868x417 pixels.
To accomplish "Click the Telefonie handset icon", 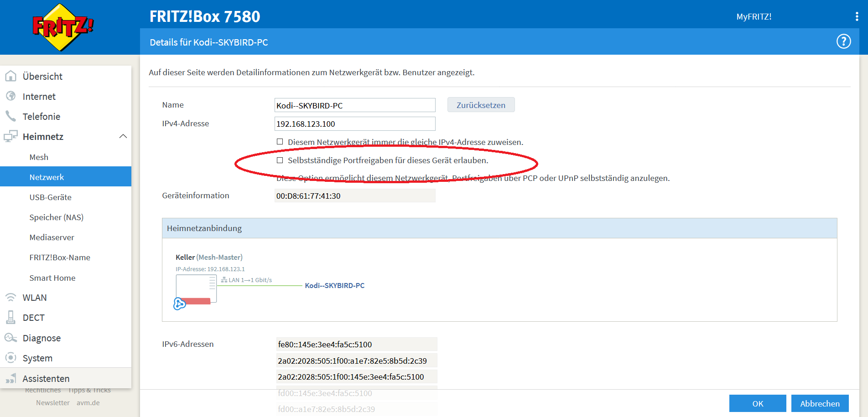I will click(x=10, y=116).
